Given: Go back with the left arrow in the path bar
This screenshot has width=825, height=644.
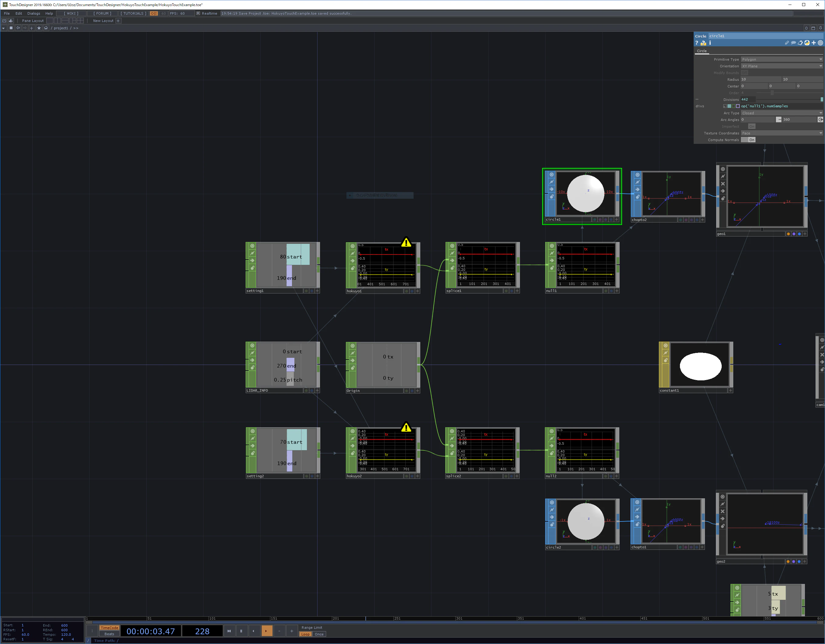Looking at the screenshot, I should click(18, 28).
